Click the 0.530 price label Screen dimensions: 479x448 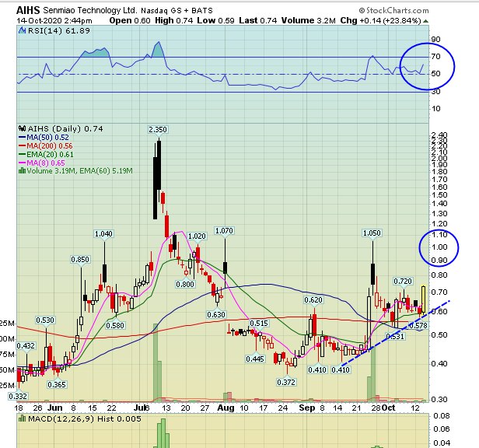coord(45,320)
